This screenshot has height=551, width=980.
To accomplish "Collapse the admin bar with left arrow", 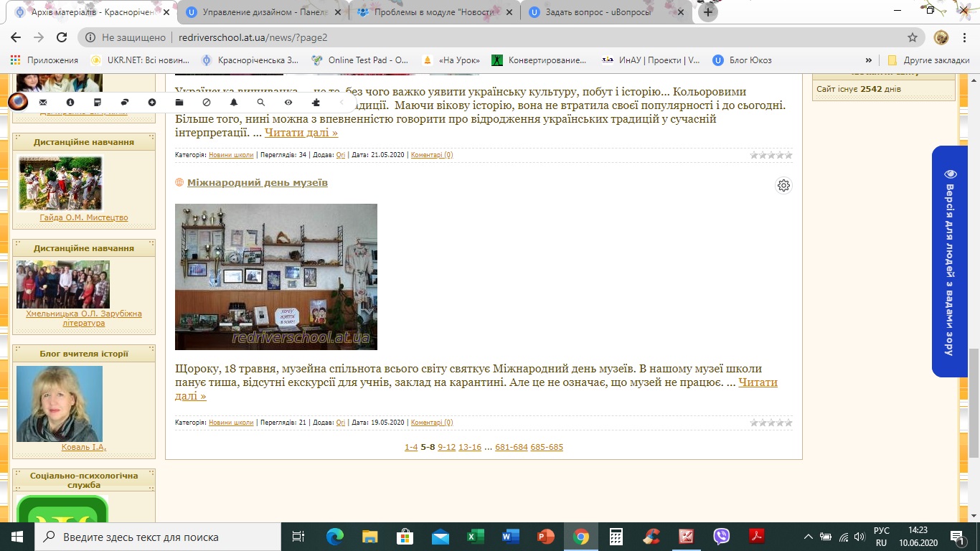I will coord(341,103).
